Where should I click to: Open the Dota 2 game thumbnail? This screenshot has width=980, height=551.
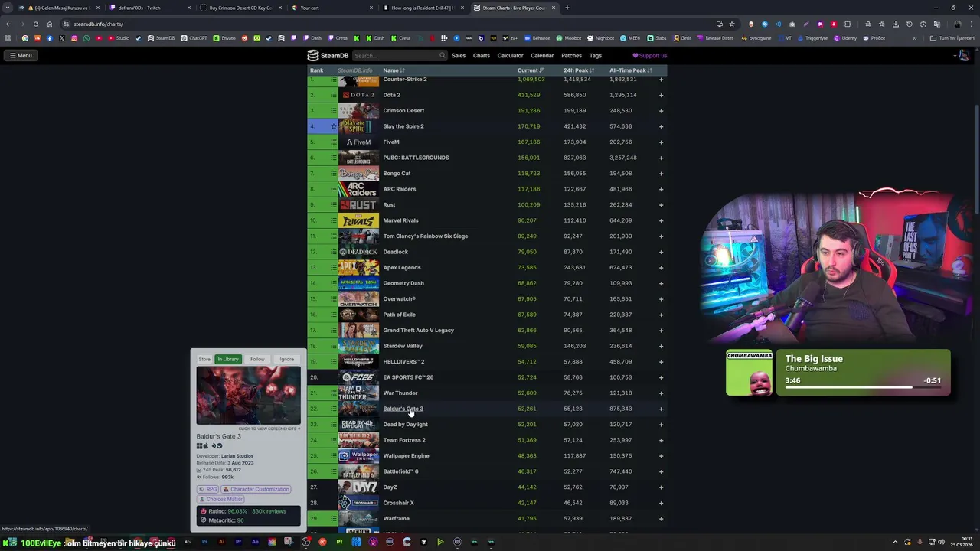click(x=358, y=95)
